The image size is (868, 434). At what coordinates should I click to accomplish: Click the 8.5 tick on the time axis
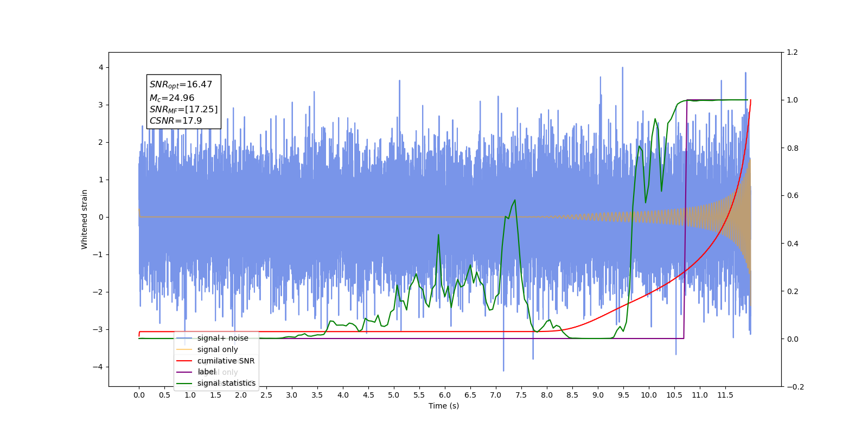[x=572, y=395]
